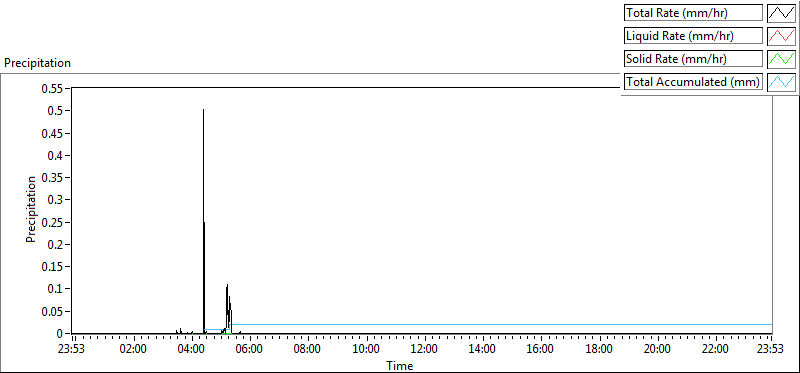Click the vertical Precipitation y-axis title
800x373 pixels.
[x=31, y=209]
